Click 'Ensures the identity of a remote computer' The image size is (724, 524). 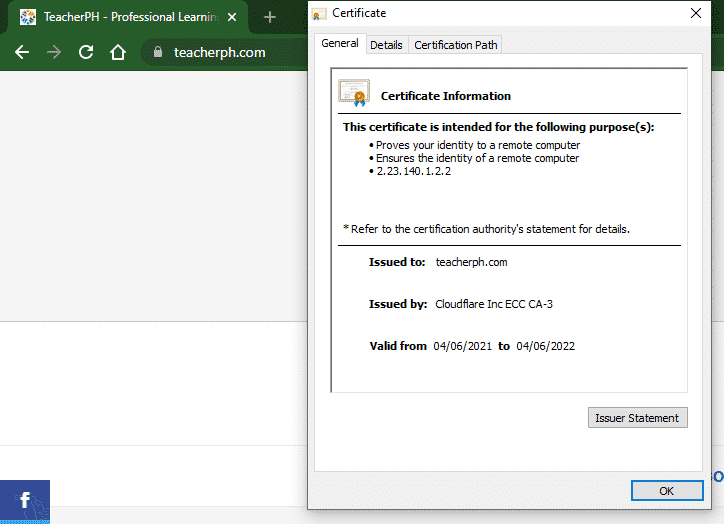tap(477, 158)
